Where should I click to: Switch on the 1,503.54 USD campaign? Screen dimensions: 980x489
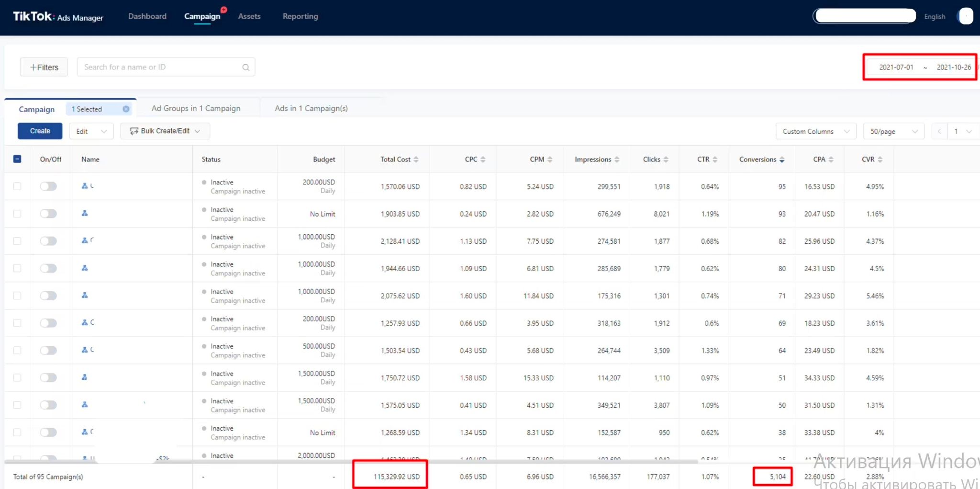(x=48, y=350)
